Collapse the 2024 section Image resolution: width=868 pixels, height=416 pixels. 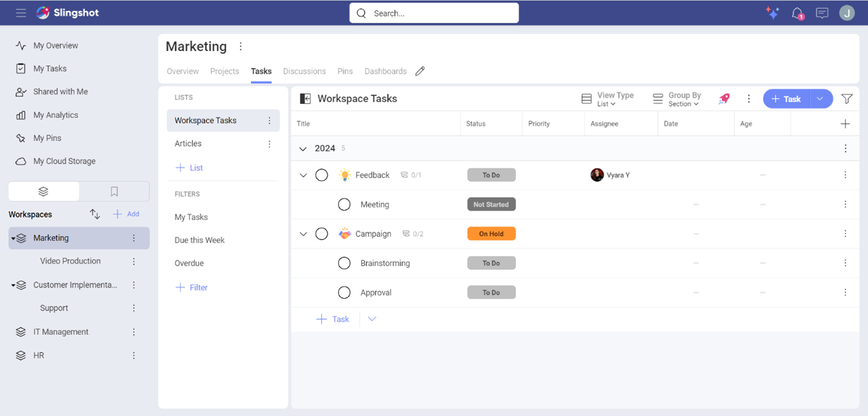303,149
